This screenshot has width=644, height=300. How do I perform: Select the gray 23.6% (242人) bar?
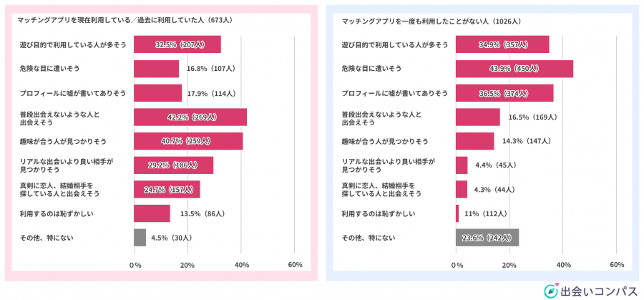click(x=487, y=238)
